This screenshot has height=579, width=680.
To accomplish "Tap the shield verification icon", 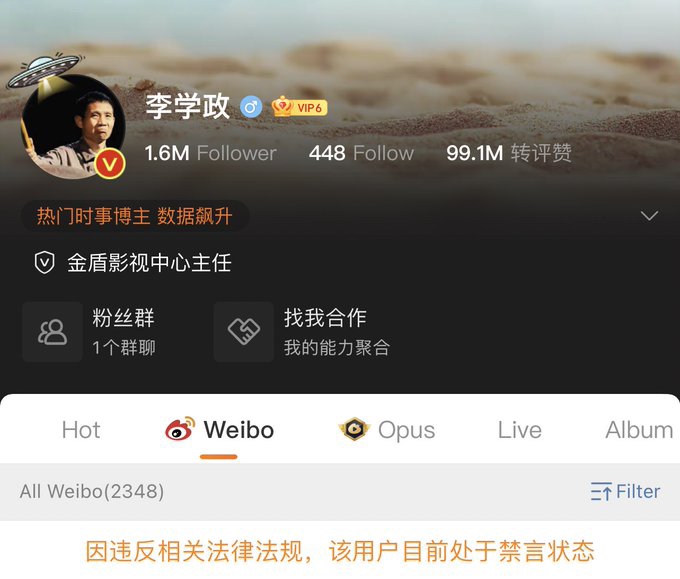I will pos(44,262).
